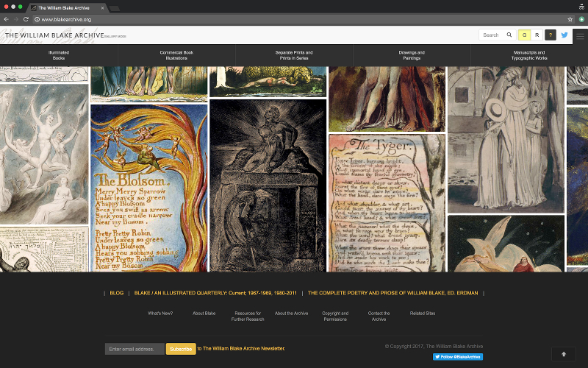The height and width of the screenshot is (368, 588).
Task: Open the hamburger menu icon
Action: 580,36
